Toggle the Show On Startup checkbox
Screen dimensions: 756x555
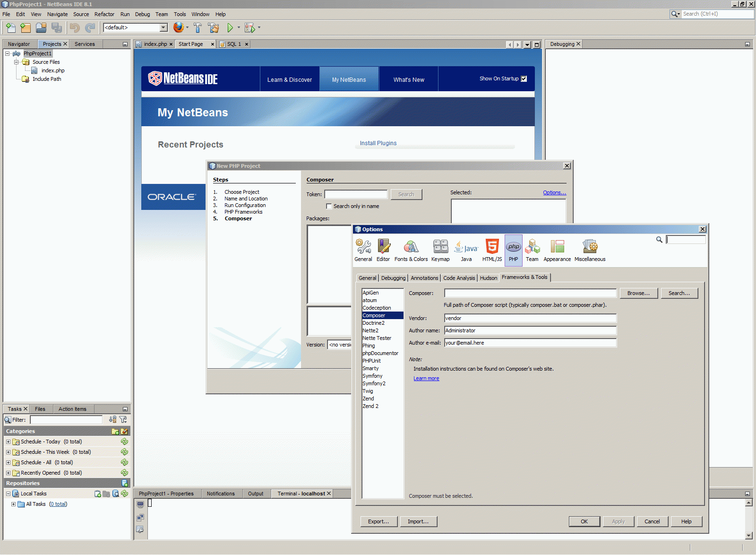point(524,79)
